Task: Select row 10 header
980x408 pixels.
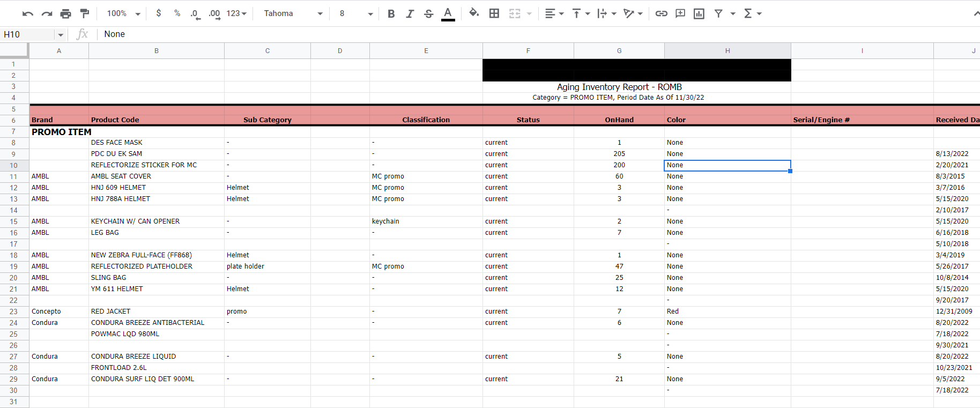Action: [14, 166]
